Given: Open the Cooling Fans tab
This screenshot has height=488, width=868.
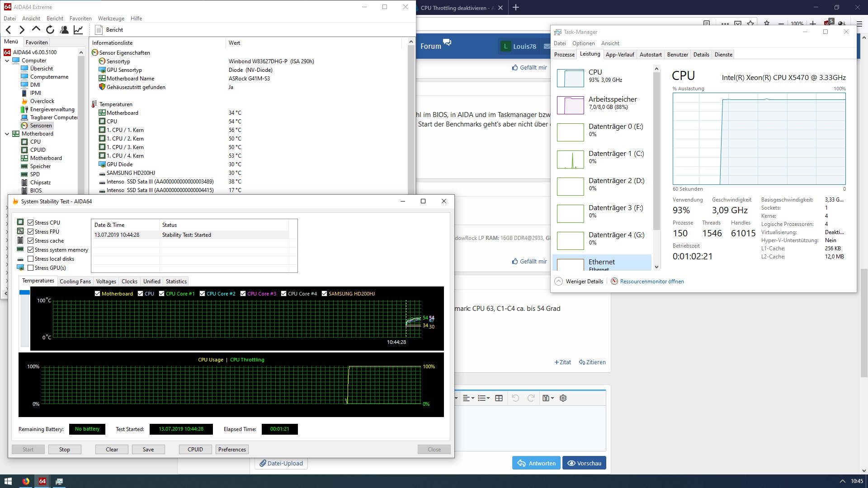Looking at the screenshot, I should [x=75, y=282].
